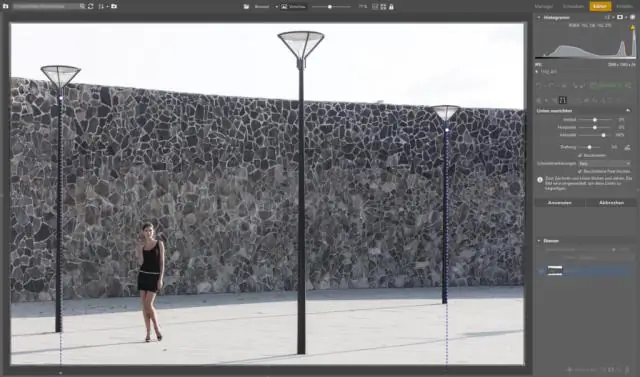Select the highlighted align-lines tool icon
This screenshot has width=640, height=377.
click(x=563, y=100)
